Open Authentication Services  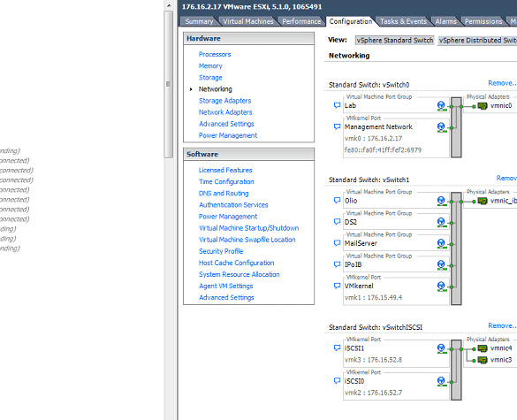tap(233, 205)
